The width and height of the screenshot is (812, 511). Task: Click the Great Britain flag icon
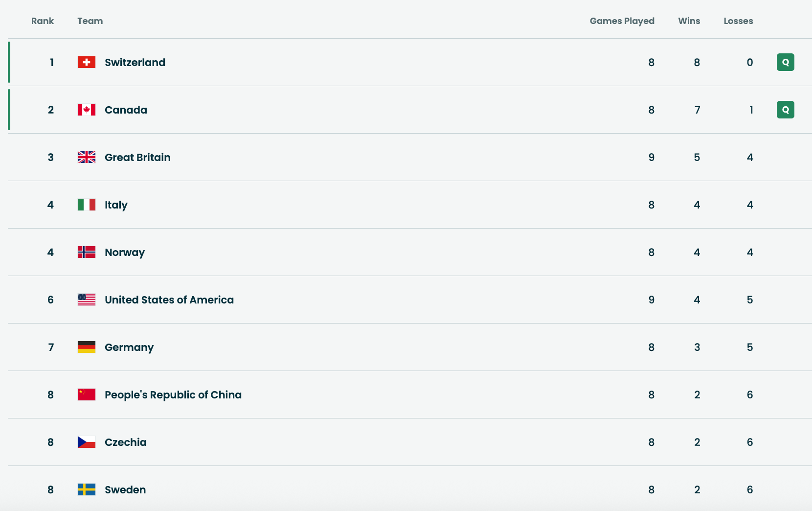[x=87, y=157]
